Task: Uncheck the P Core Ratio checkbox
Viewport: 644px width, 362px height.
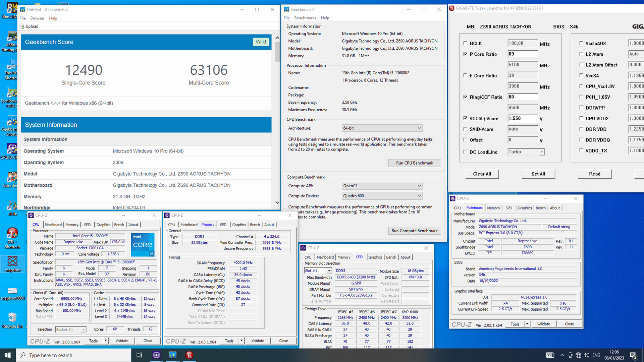Action: click(465, 54)
